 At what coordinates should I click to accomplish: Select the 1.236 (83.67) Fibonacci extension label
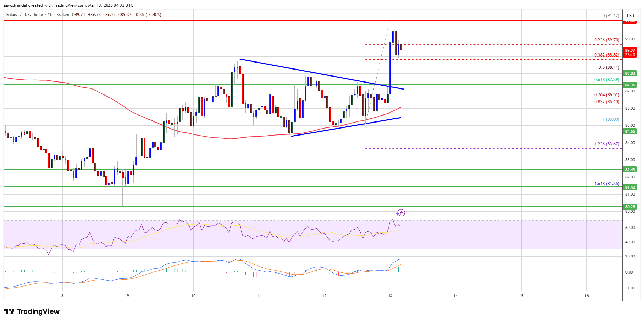tap(606, 144)
